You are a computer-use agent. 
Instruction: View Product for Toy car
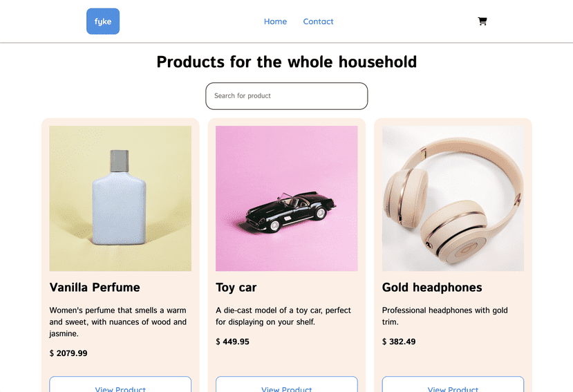(x=286, y=384)
